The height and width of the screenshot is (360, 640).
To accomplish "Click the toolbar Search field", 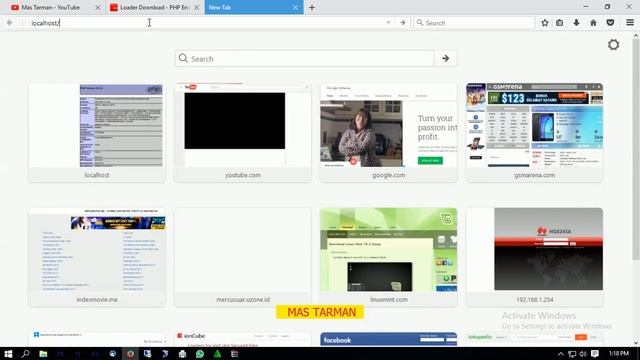I will click(474, 23).
